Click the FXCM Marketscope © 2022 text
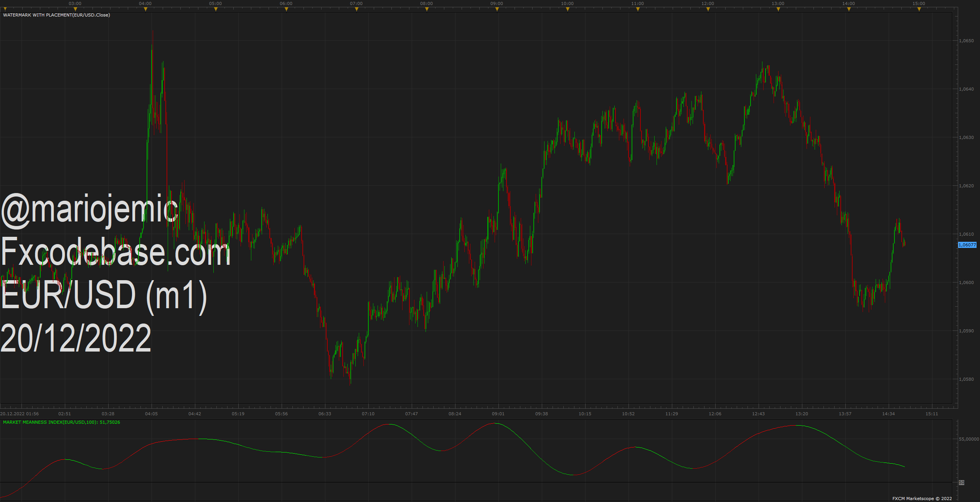Viewport: 980px width, 502px height. coord(922,499)
